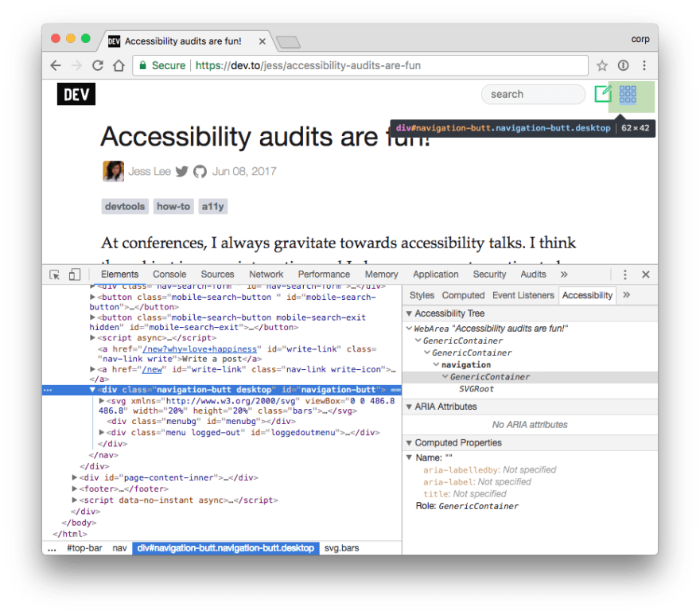Open the Audits panel
Image resolution: width=700 pixels, height=615 pixels.
click(533, 274)
